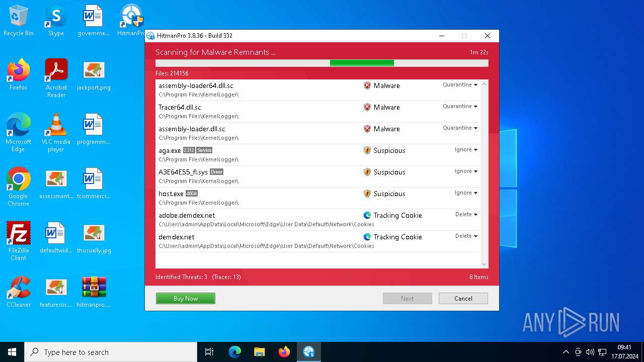This screenshot has height=362, width=644.
Task: Click the results list scroll-down arrow
Action: point(484,264)
